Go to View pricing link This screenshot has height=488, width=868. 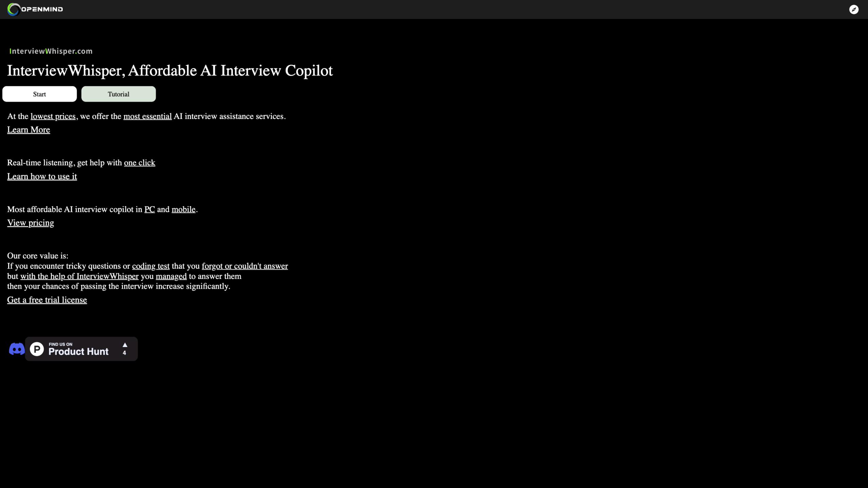coord(31,223)
